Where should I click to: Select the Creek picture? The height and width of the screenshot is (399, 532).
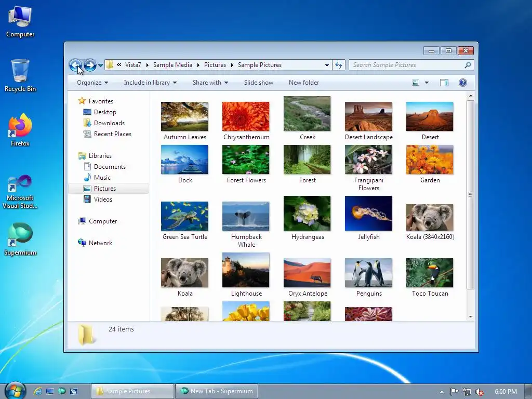[x=307, y=118]
